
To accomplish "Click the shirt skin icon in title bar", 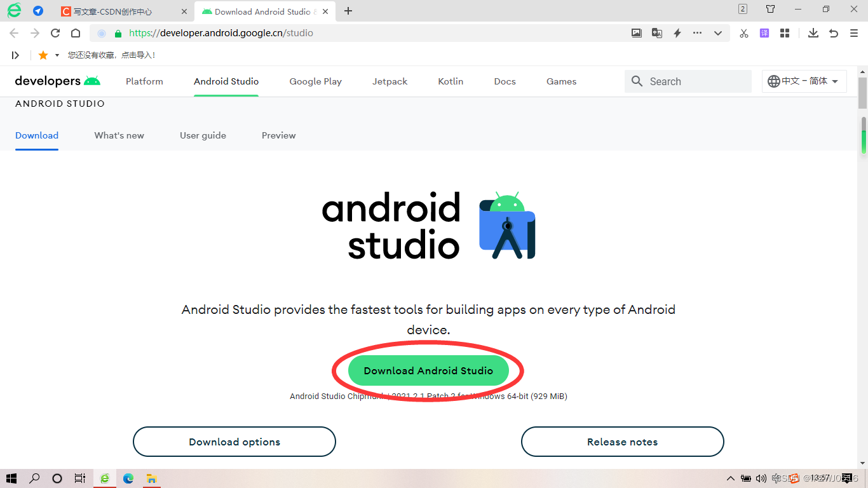I will pyautogui.click(x=771, y=9).
